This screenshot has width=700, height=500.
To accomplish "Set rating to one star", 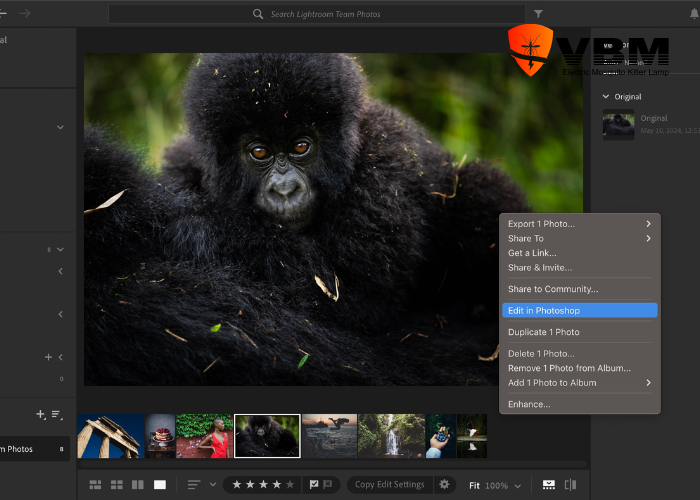I will [237, 484].
